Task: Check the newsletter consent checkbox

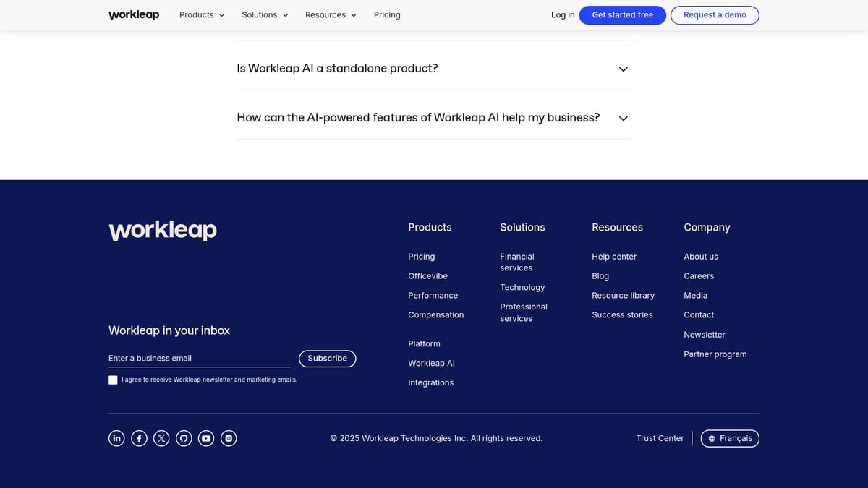Action: pyautogui.click(x=113, y=379)
